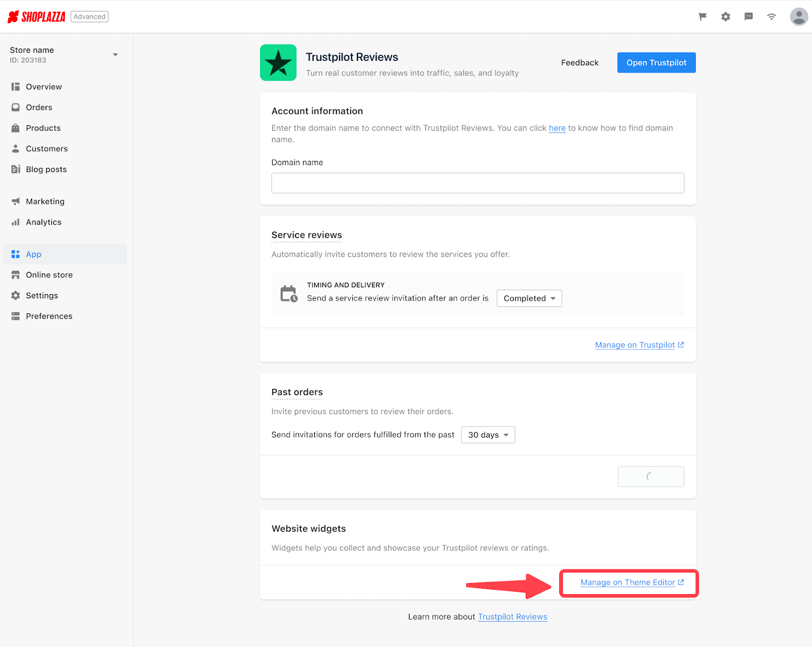Open the flag icon in header
812x647 pixels.
[x=703, y=17]
